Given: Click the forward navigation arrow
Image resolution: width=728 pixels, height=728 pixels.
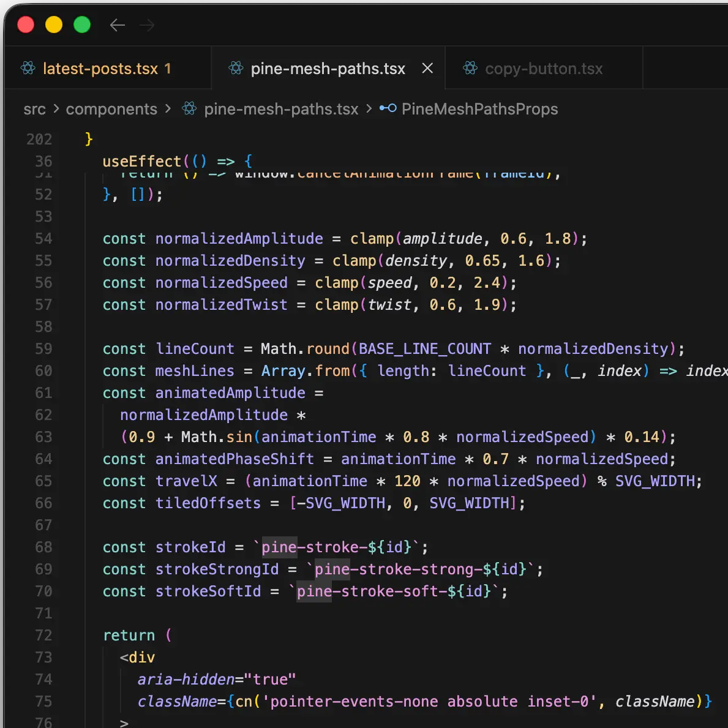Looking at the screenshot, I should [x=147, y=25].
